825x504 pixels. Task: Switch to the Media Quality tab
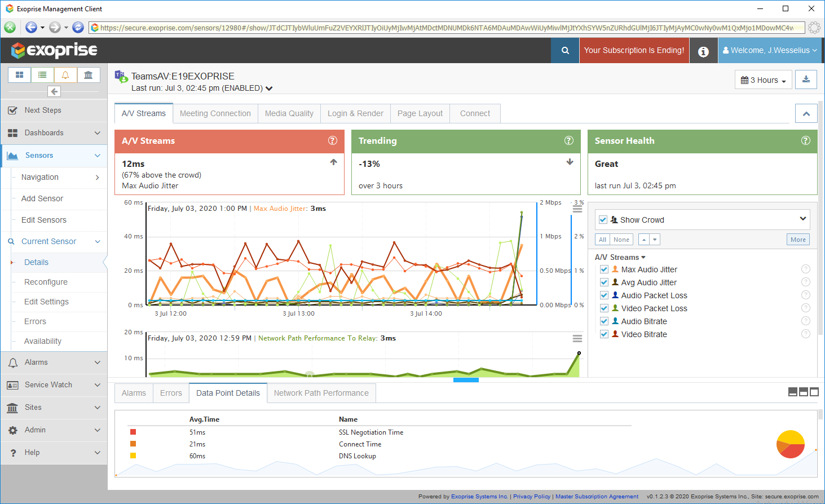coord(289,113)
